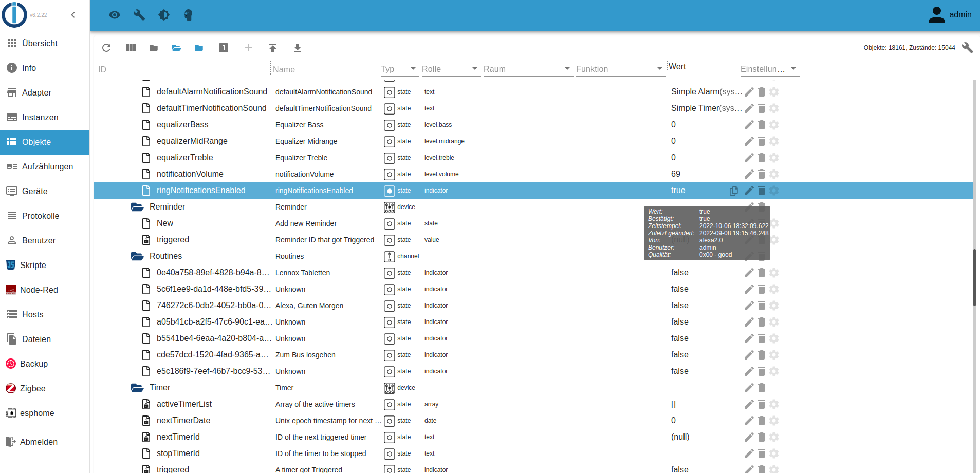Open the column visibility selector icon

click(131, 48)
